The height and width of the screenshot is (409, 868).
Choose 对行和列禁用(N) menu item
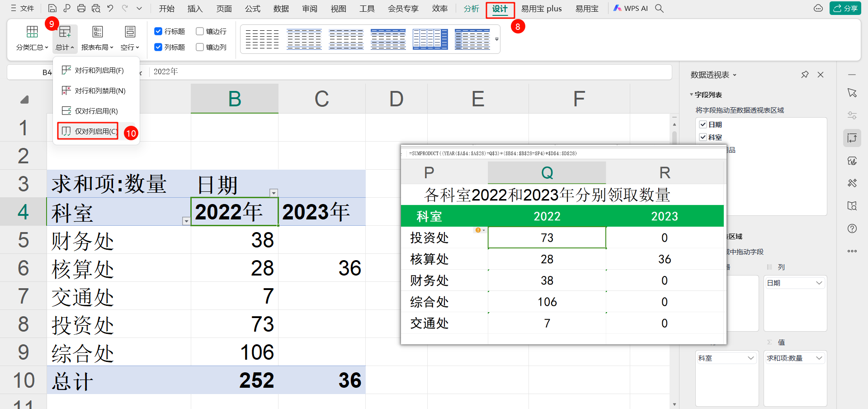click(x=96, y=90)
